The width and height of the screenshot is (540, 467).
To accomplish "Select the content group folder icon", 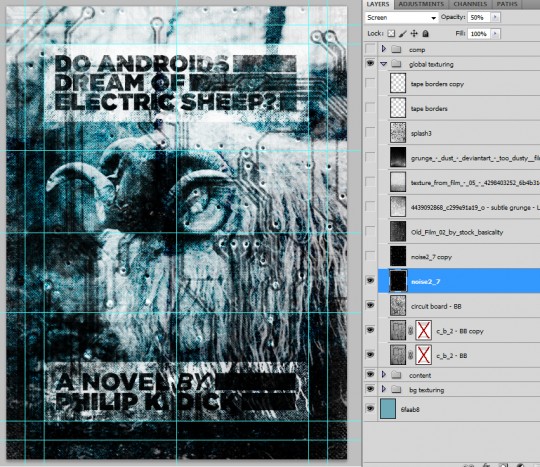I will tap(396, 375).
